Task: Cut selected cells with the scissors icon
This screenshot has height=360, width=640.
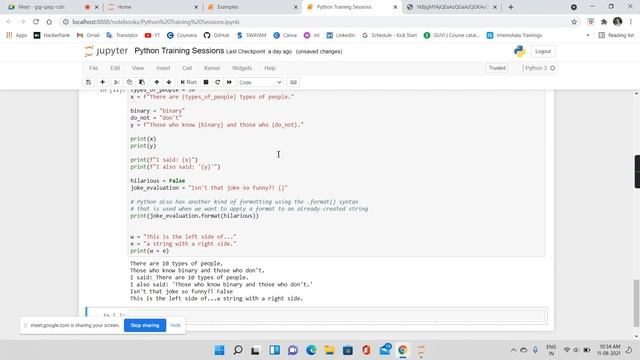Action: click(116, 82)
